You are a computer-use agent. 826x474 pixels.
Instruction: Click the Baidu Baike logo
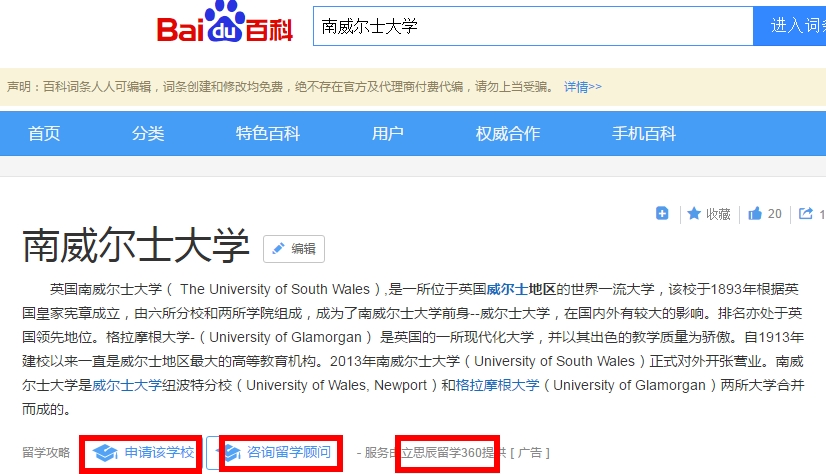pos(225,22)
